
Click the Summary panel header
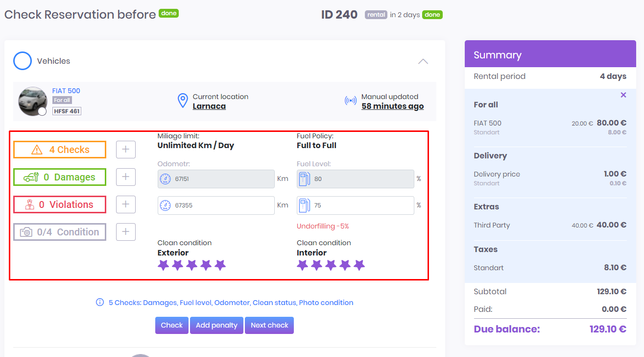coord(550,55)
